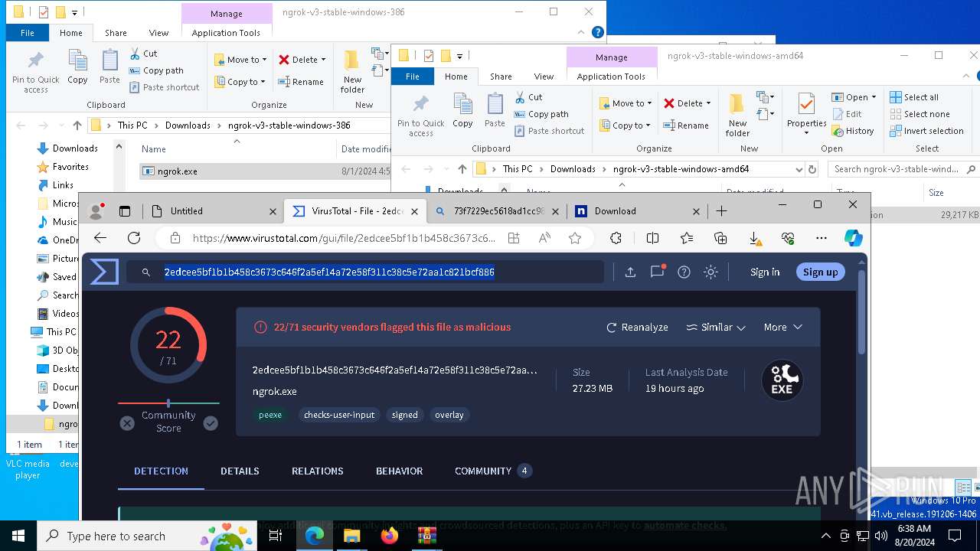
Task: Select the Download browser tab
Action: click(637, 211)
